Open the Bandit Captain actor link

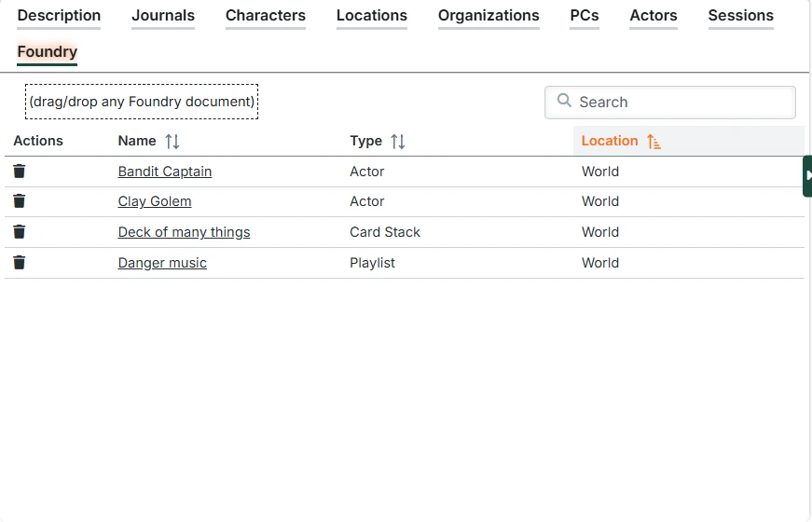click(x=165, y=172)
